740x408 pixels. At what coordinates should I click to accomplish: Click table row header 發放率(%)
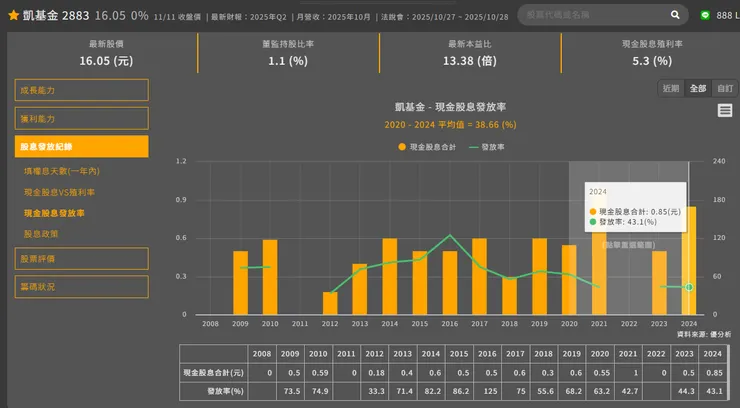(x=214, y=391)
